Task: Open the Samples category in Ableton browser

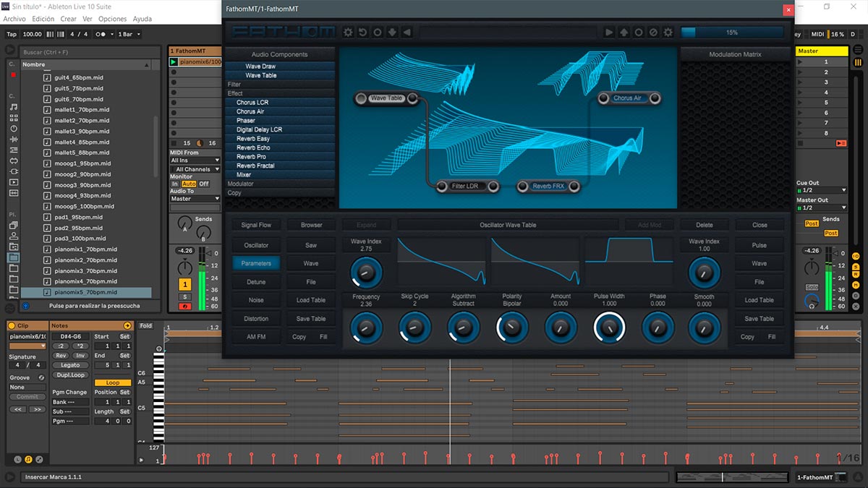Action: pos(14,193)
